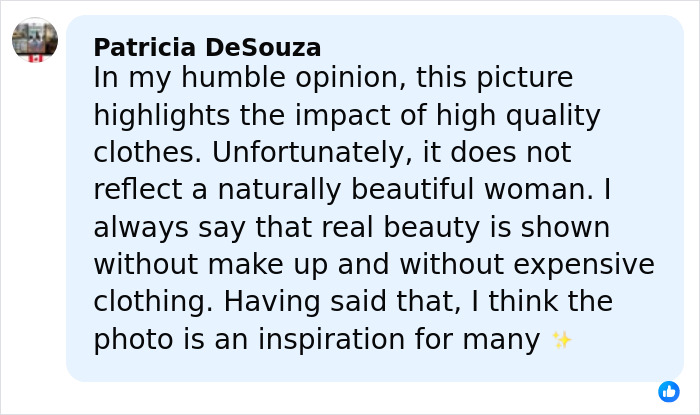
Task: Click the text "without make up and without expensive"
Action: (374, 264)
